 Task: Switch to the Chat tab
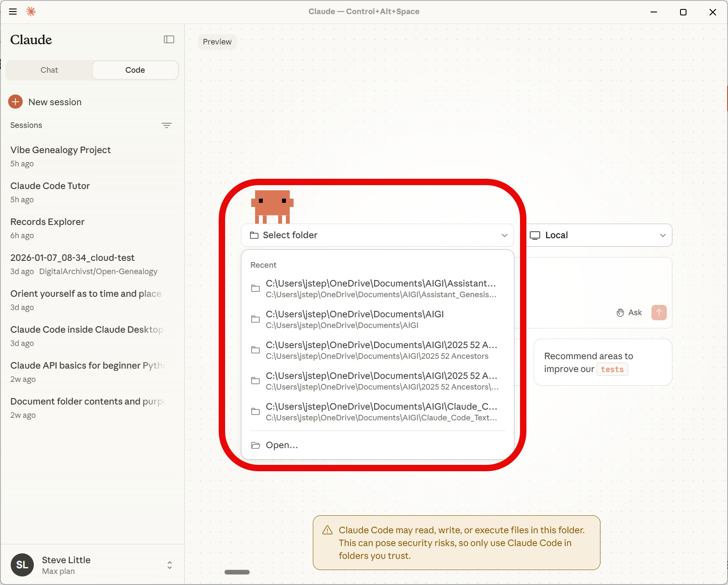click(49, 70)
